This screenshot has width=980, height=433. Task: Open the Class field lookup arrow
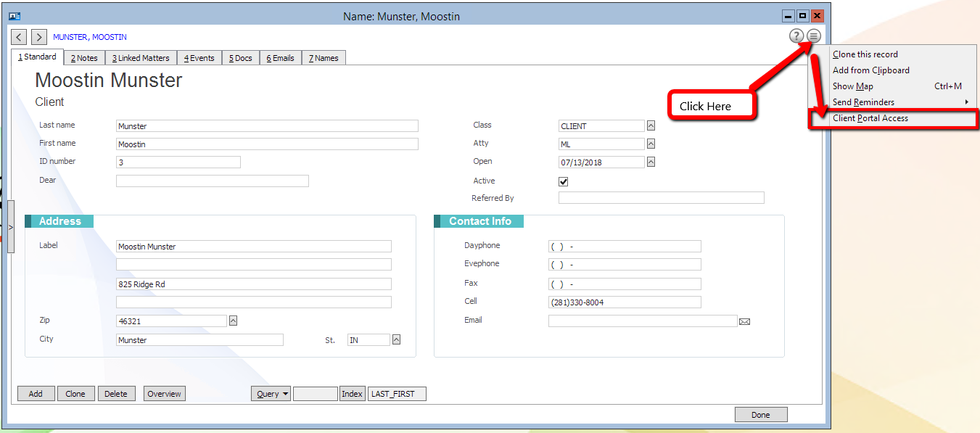point(649,125)
